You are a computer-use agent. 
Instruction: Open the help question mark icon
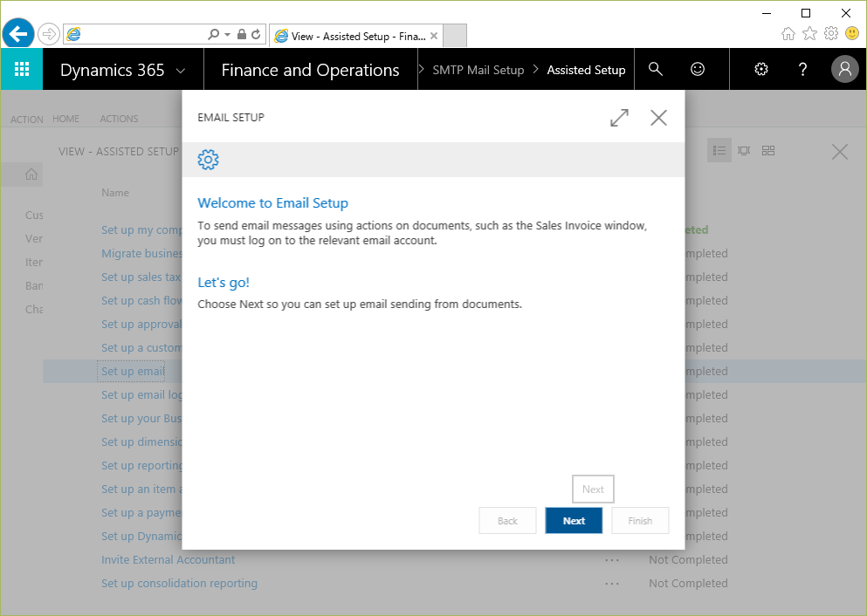802,69
